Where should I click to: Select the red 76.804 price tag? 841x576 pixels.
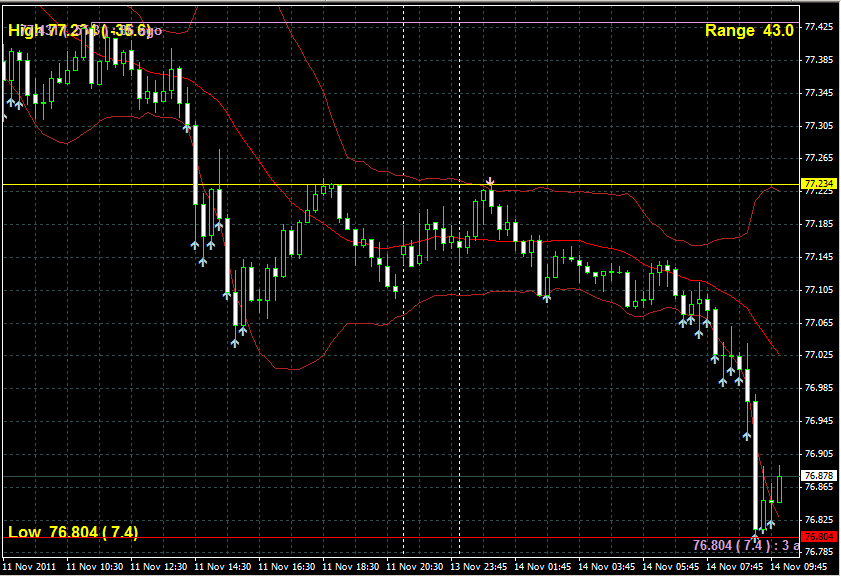(x=818, y=537)
